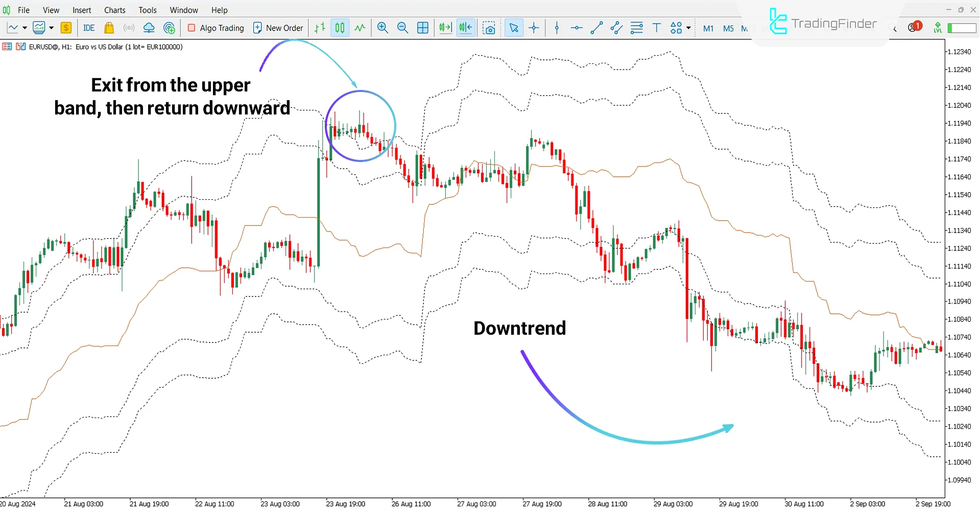
Task: Draw an Equidistant Channel
Action: (616, 28)
